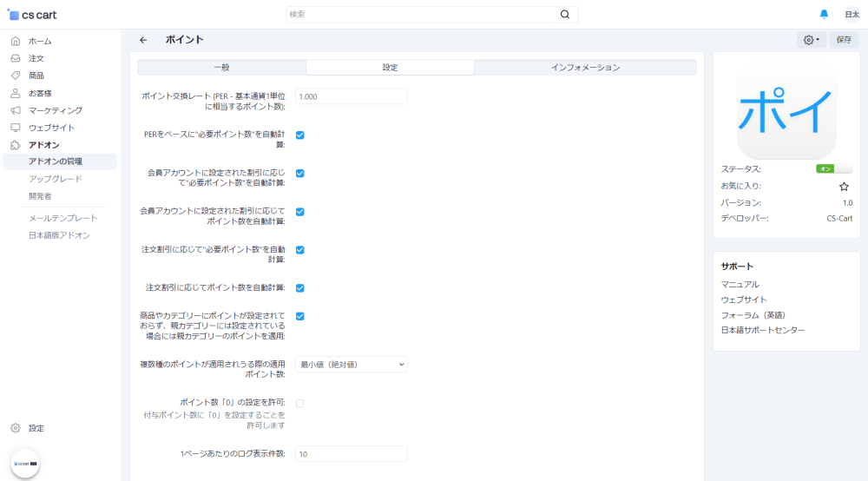Open the gear dropdown next to 保存
The image size is (868, 481).
811,40
